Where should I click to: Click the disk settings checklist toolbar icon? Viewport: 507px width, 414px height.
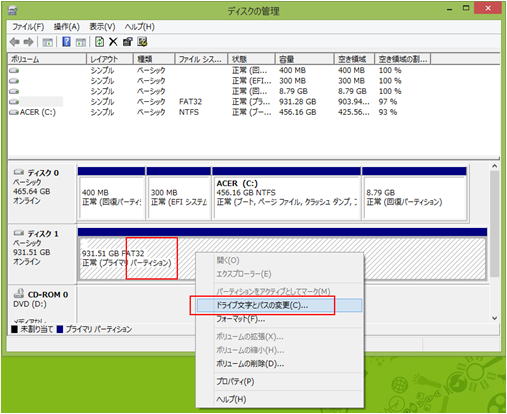[x=142, y=42]
